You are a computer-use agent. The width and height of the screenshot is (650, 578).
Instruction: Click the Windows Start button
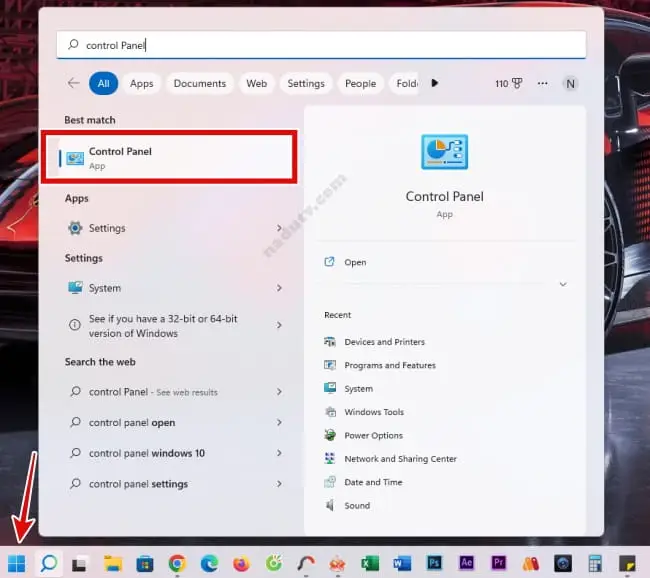pyautogui.click(x=17, y=563)
